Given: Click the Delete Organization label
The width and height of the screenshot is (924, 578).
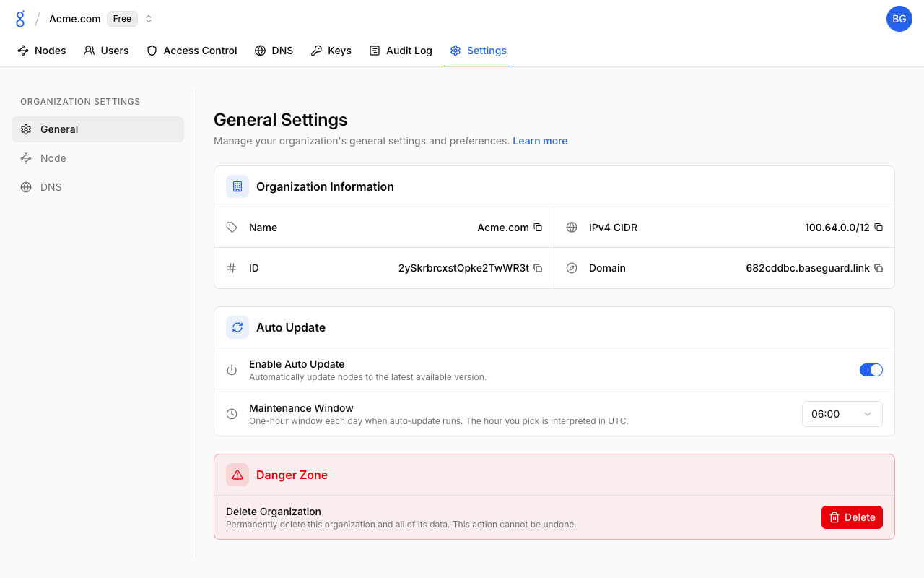Looking at the screenshot, I should [x=274, y=512].
